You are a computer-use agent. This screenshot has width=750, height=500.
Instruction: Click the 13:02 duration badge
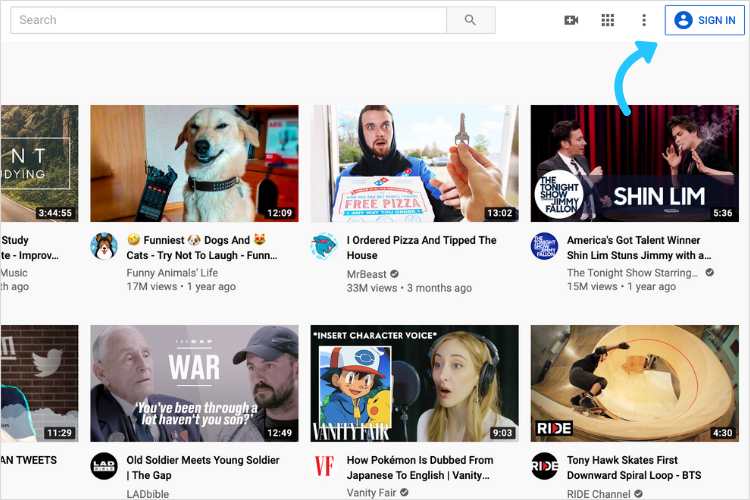[500, 213]
